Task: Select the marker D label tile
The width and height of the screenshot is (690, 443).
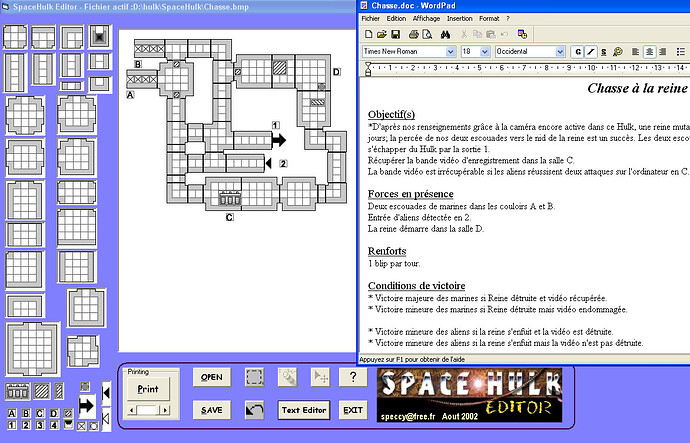Action: (54, 413)
